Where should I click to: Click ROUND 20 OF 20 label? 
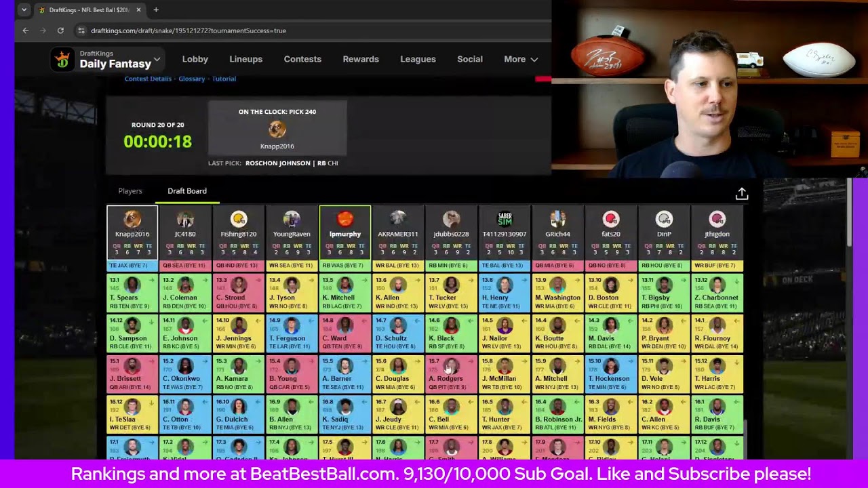click(x=157, y=125)
